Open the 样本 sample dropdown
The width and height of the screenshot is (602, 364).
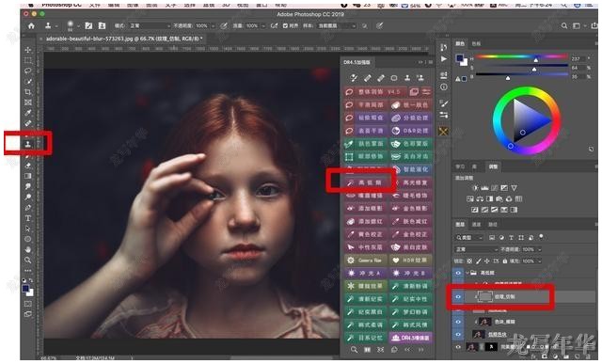pos(336,25)
